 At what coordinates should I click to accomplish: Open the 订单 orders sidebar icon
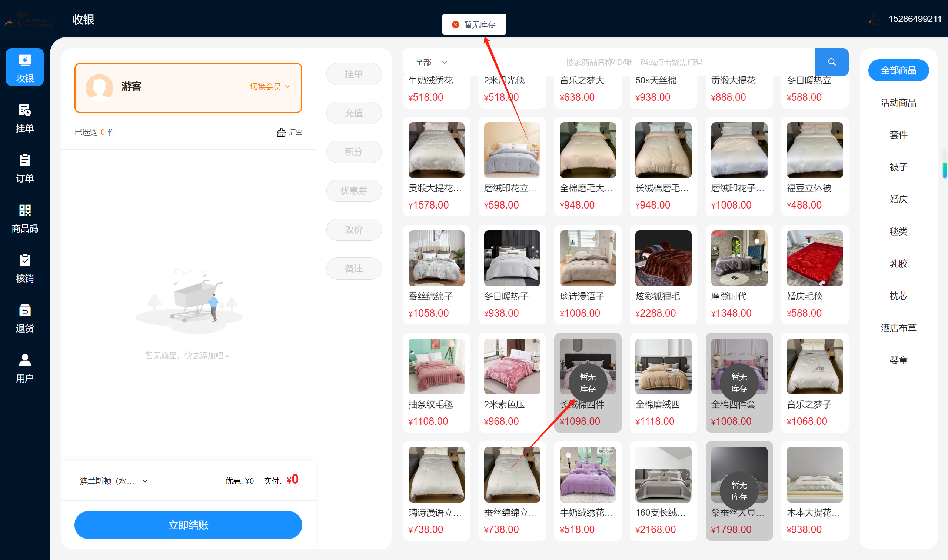point(25,168)
